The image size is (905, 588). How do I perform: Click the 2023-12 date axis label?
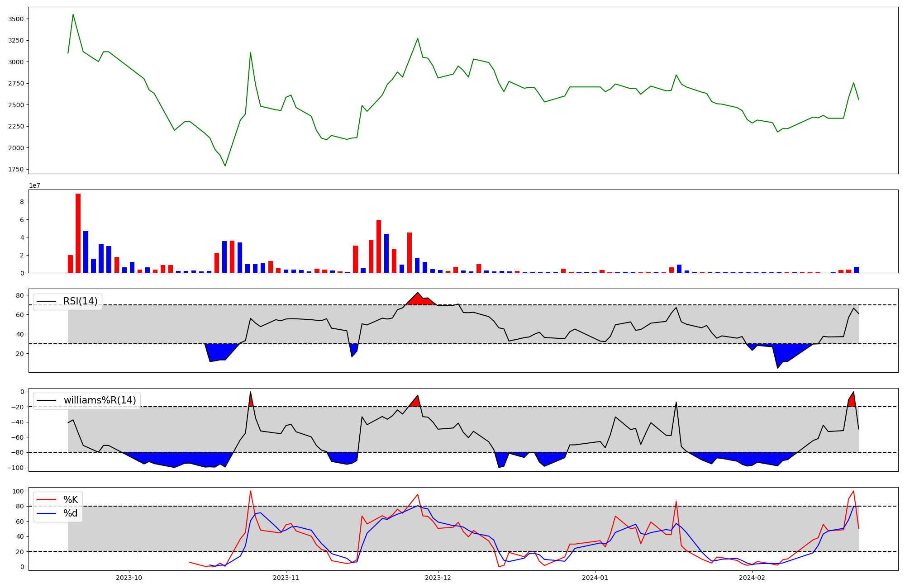[x=438, y=578]
